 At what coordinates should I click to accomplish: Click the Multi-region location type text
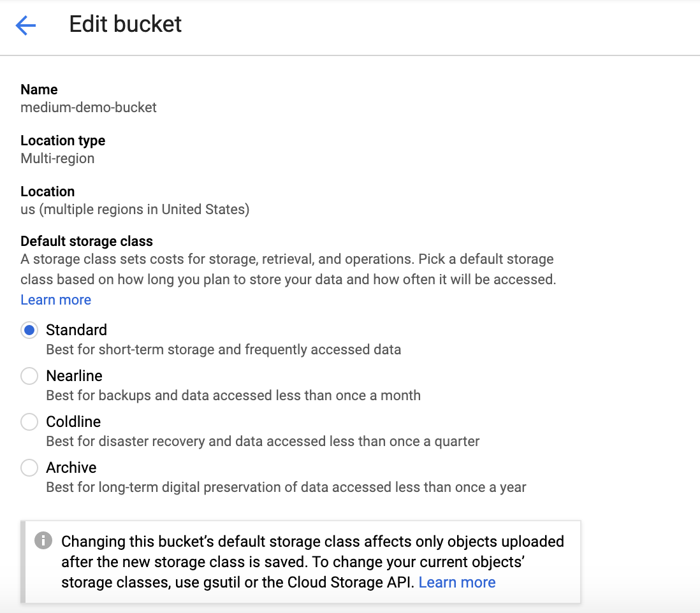tap(57, 158)
